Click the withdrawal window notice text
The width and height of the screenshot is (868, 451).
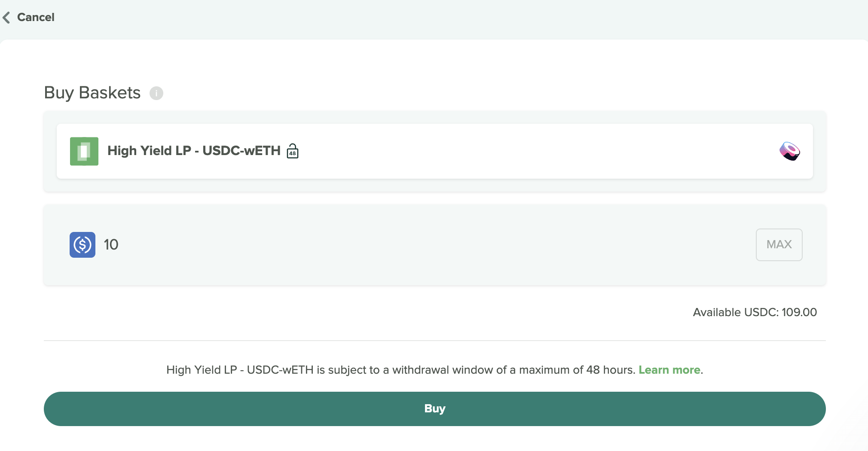click(434, 370)
